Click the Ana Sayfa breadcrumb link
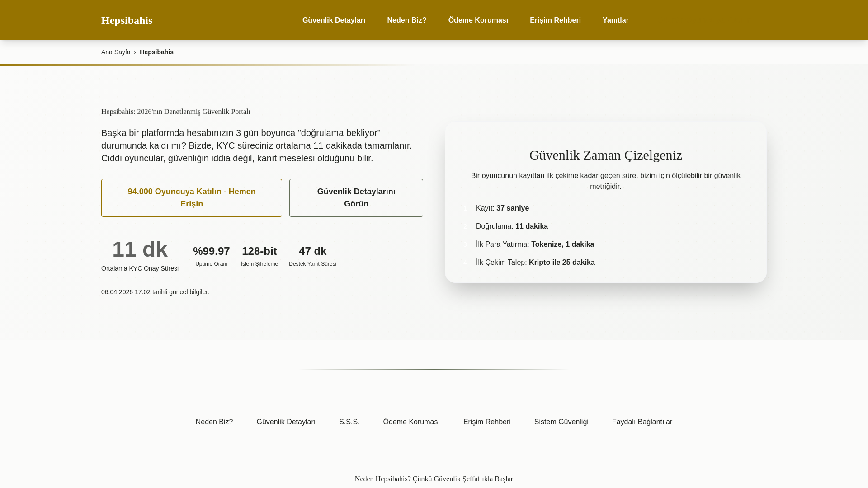This screenshot has height=488, width=868. 116,52
